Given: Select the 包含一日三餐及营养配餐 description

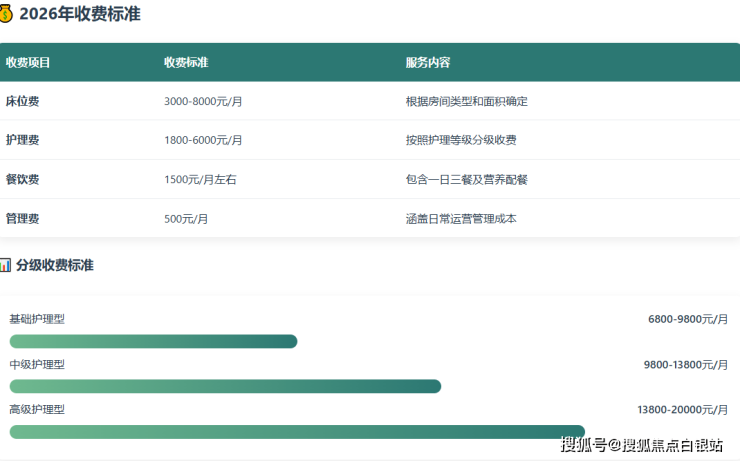Looking at the screenshot, I should 466,179.
